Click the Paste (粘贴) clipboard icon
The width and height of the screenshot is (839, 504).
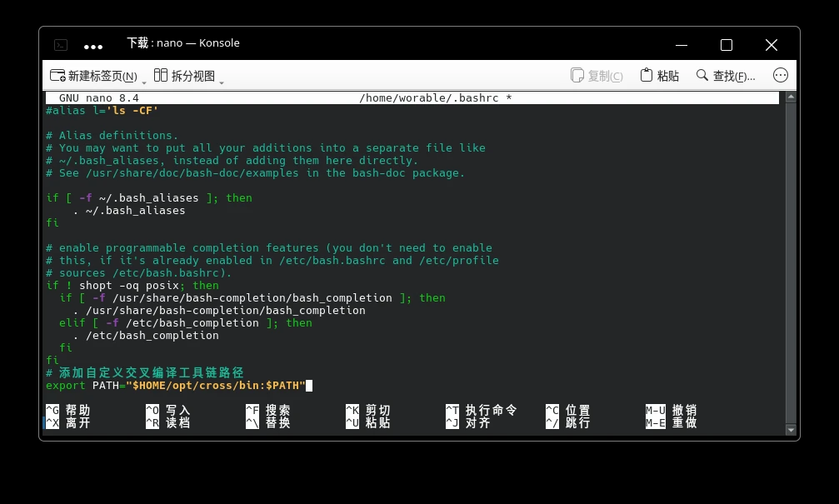[647, 76]
